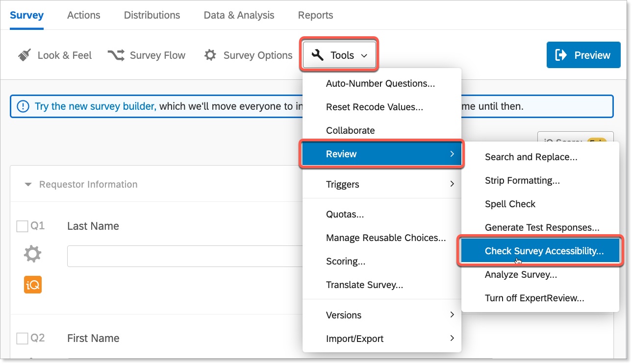Expand the Versions submenu
Screen dimensions: 632x364
[x=381, y=315]
